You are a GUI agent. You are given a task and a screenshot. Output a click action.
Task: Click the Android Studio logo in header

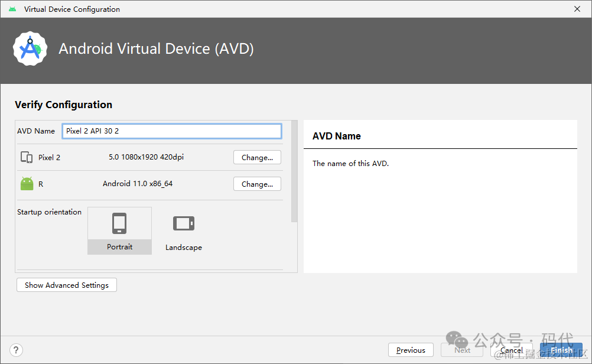[x=30, y=48]
